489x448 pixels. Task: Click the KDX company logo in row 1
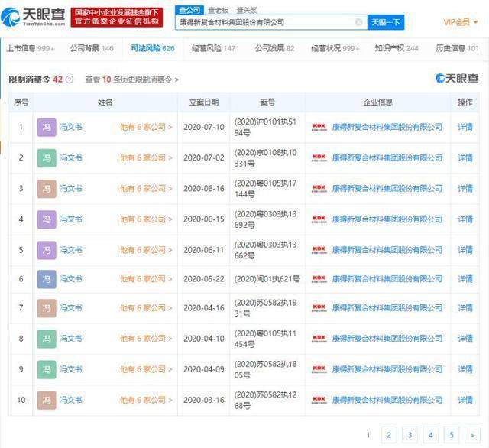point(319,127)
